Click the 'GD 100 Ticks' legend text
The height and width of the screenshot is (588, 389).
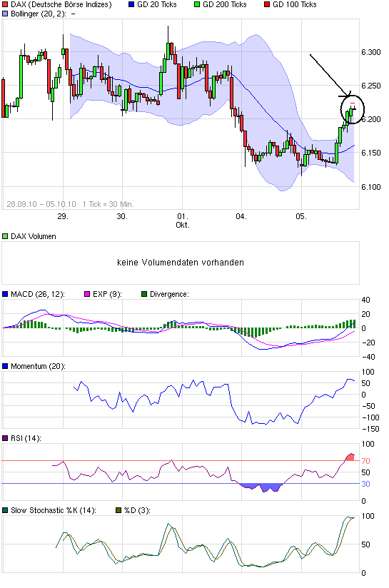[295, 4]
